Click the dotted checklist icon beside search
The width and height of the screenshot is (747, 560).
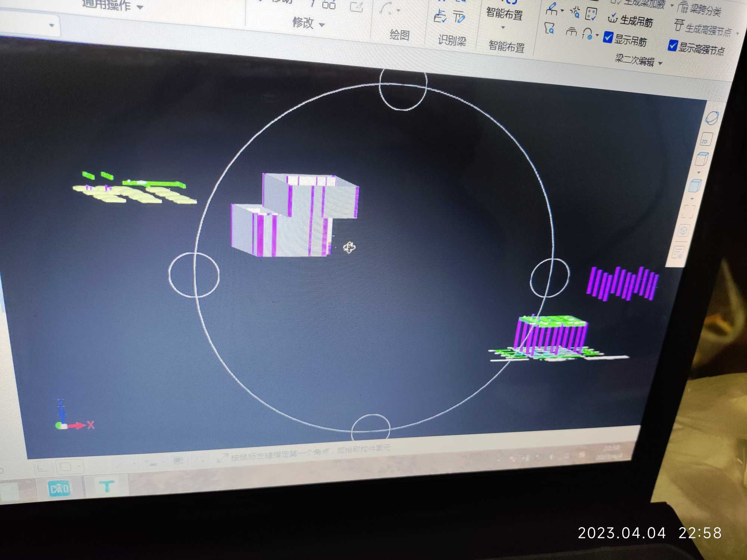coord(591,14)
